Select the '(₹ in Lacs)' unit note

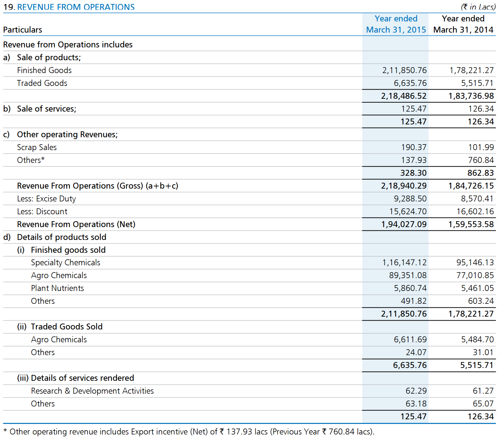pos(478,7)
